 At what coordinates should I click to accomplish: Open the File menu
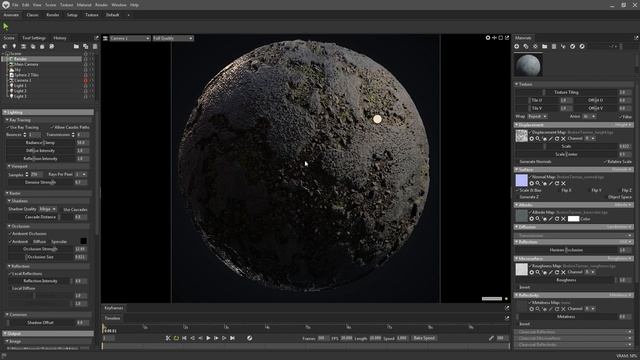click(x=15, y=5)
